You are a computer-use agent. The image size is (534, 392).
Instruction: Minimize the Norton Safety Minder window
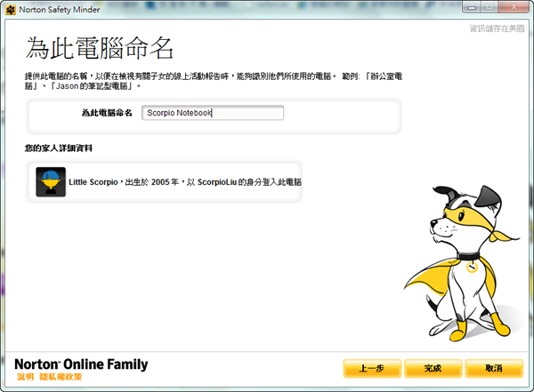(472, 7)
